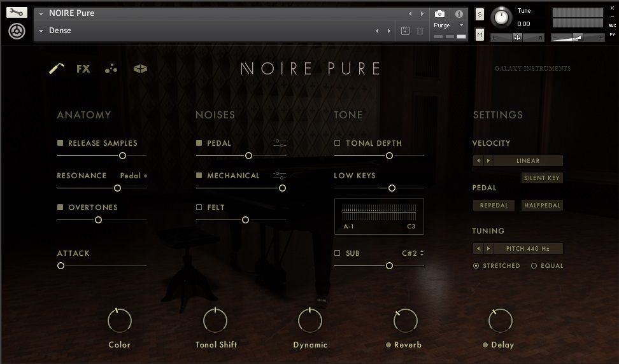The height and width of the screenshot is (364, 619).
Task: Select the piano edit page (pen icon)
Action: click(57, 69)
